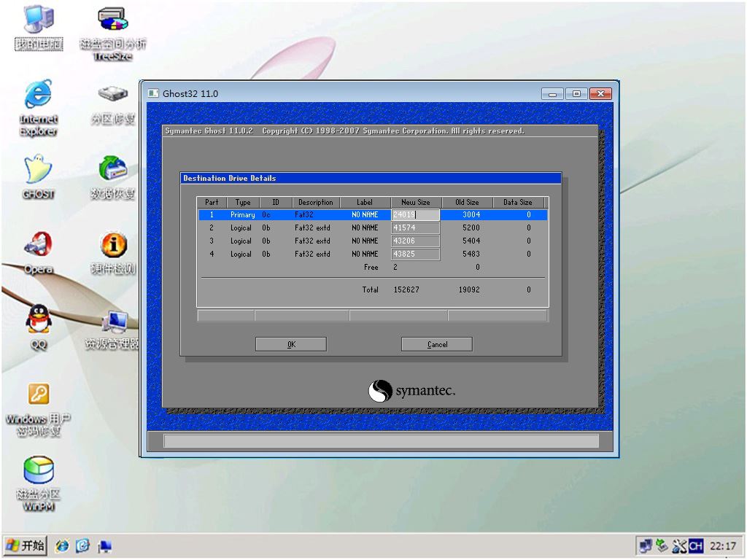This screenshot has height=560, width=747.
Task: Click the ID column header
Action: (x=276, y=203)
